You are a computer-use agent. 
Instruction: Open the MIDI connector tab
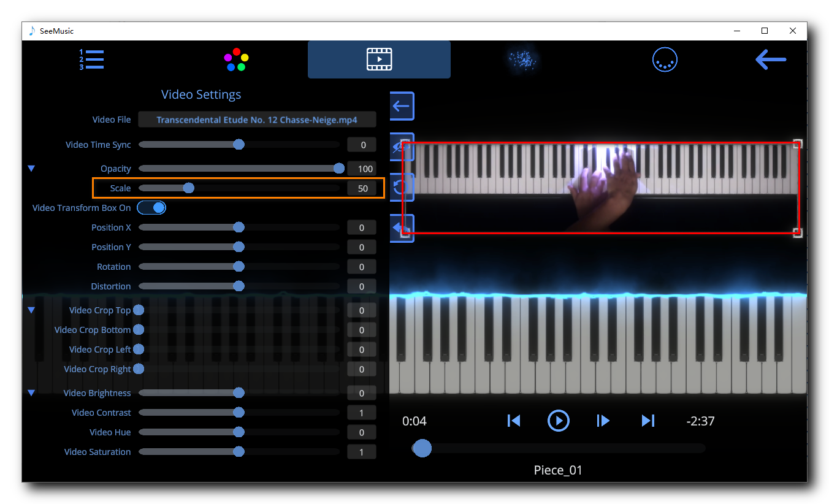665,59
